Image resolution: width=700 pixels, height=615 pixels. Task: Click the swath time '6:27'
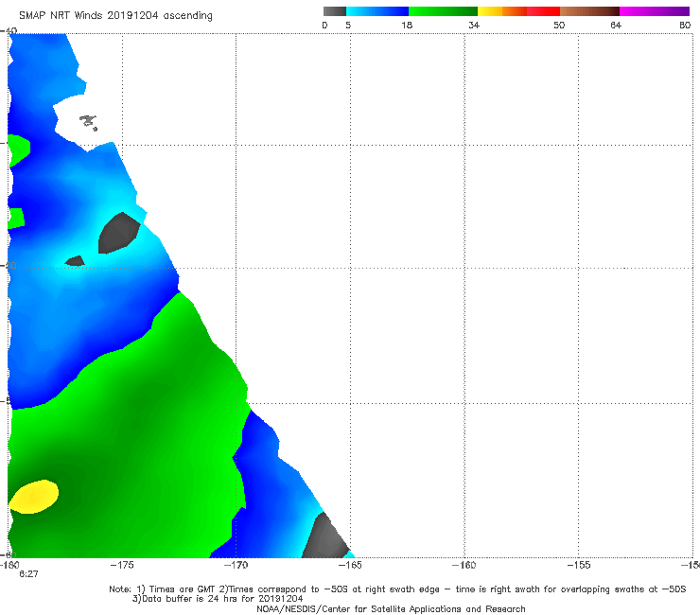pyautogui.click(x=28, y=574)
